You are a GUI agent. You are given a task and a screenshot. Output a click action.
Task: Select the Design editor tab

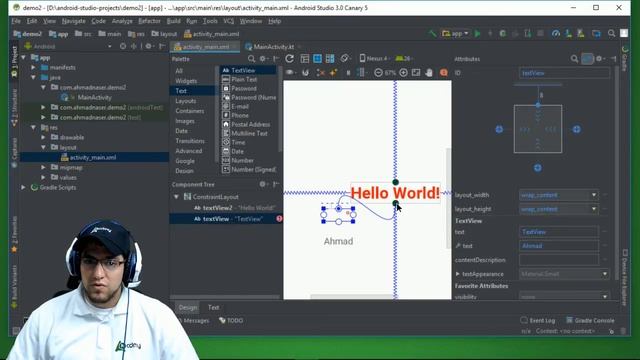coord(188,307)
